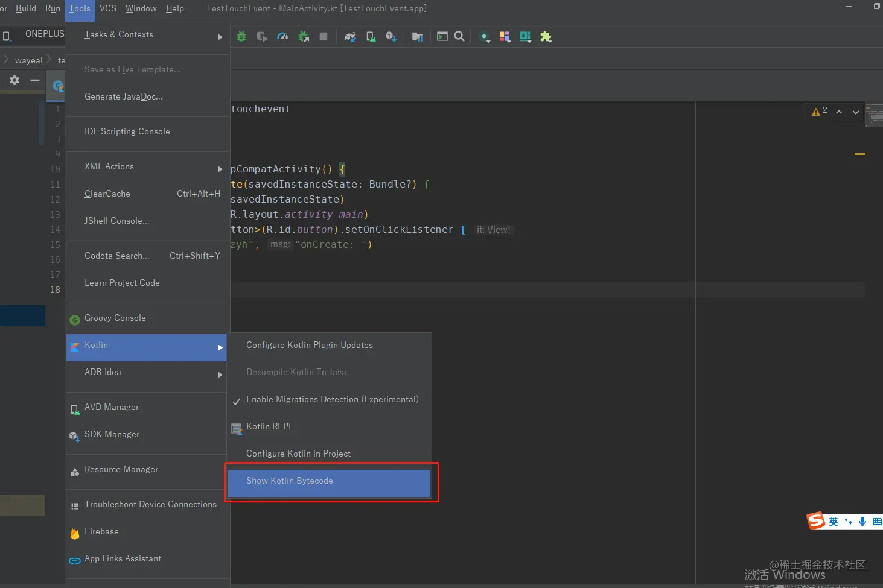Open the Window menu
Viewport: 883px width, 588px height.
click(x=141, y=8)
